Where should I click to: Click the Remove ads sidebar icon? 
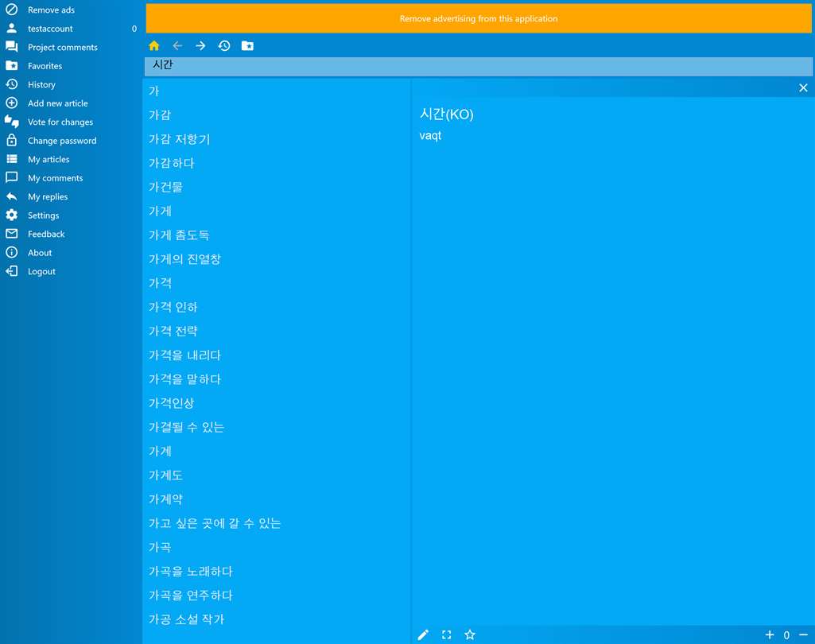point(11,10)
